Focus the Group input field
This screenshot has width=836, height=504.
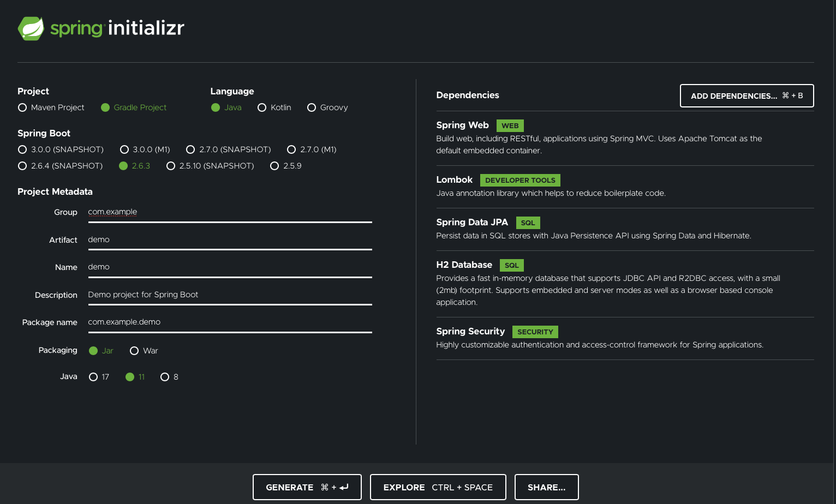click(230, 212)
